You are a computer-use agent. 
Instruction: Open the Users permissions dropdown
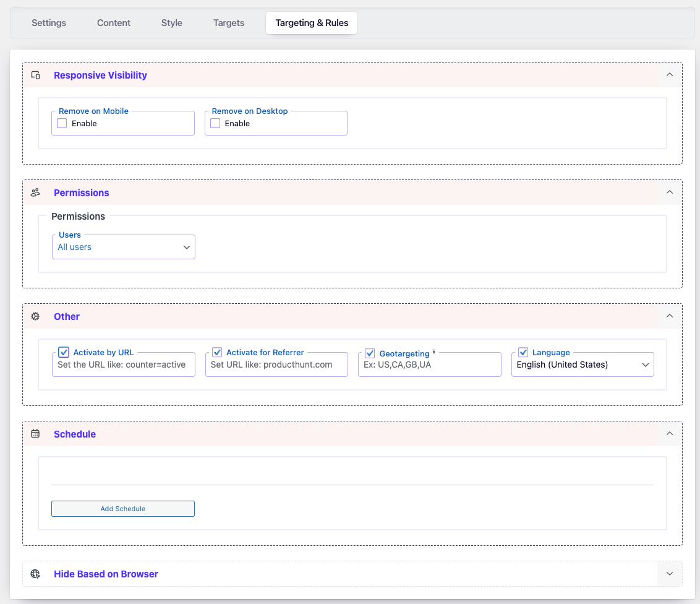124,247
